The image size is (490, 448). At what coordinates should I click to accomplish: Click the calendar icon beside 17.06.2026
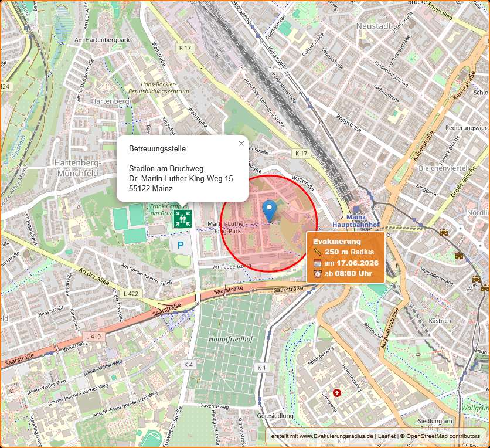pos(318,263)
